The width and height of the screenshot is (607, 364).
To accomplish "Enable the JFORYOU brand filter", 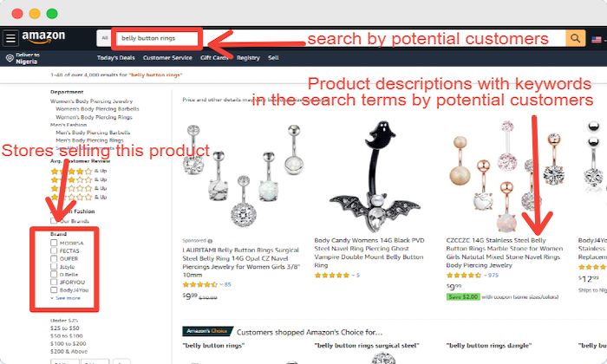I will tap(54, 282).
